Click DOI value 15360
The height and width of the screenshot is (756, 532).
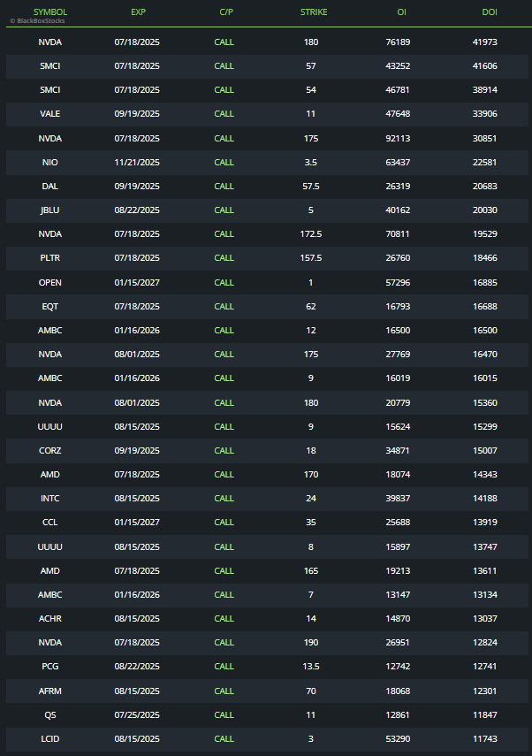[x=485, y=403]
